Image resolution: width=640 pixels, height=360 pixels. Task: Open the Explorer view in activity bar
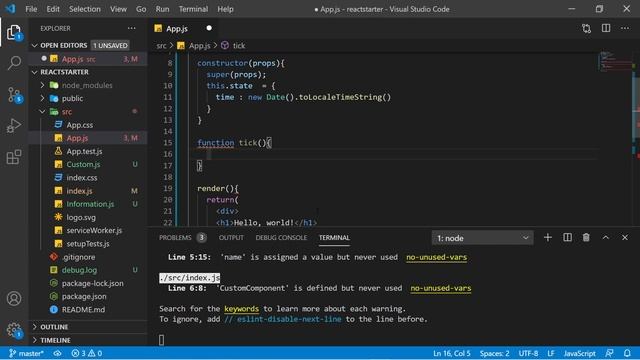pyautogui.click(x=14, y=33)
